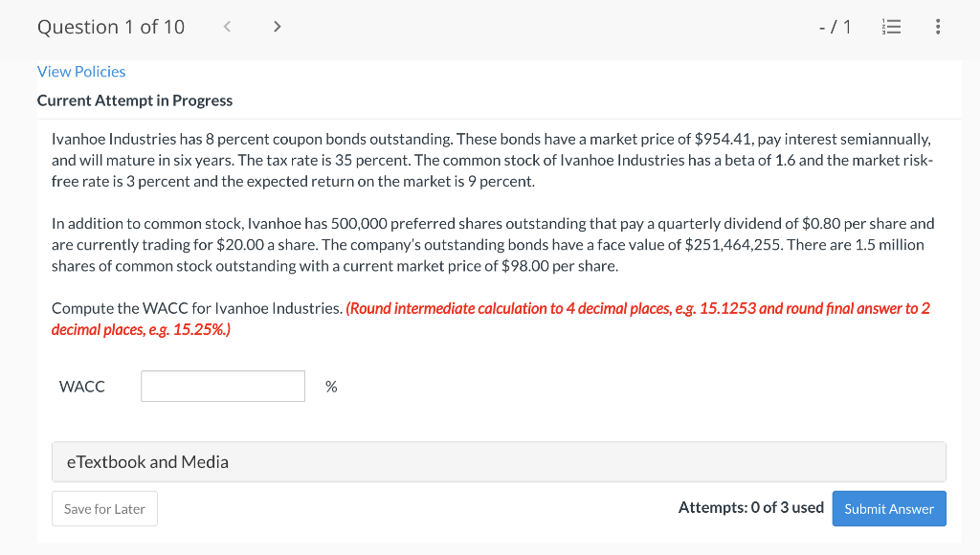
Task: Go to the previous question arrow
Action: 227,27
